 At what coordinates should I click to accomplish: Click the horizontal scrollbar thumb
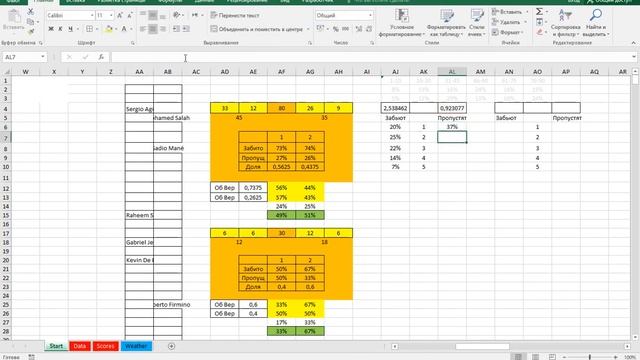tap(482, 347)
